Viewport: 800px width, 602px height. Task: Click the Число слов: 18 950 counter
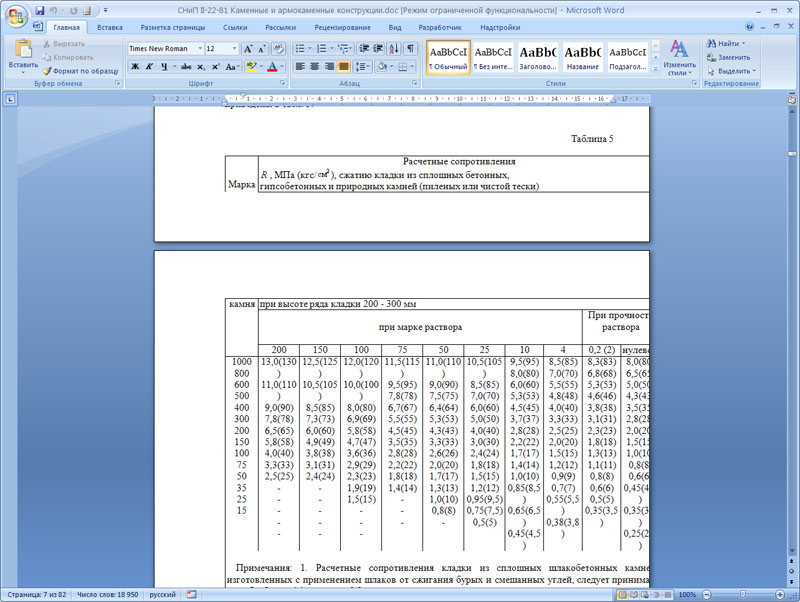pos(107,594)
